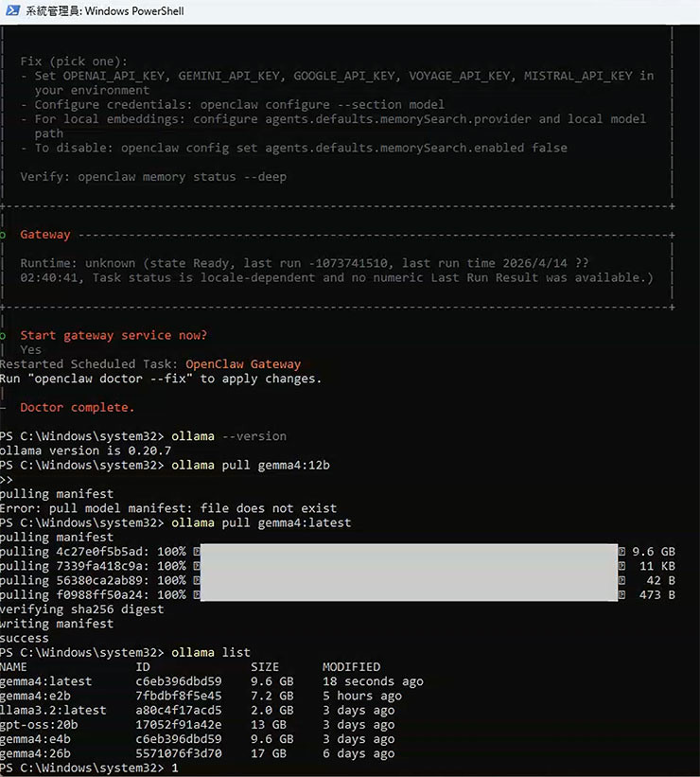Click the 'pulling 56380ca2ab89: 100%' line

(93, 580)
